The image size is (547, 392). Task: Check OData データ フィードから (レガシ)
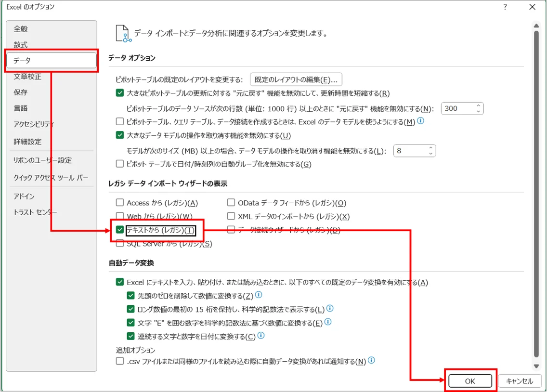pyautogui.click(x=231, y=203)
